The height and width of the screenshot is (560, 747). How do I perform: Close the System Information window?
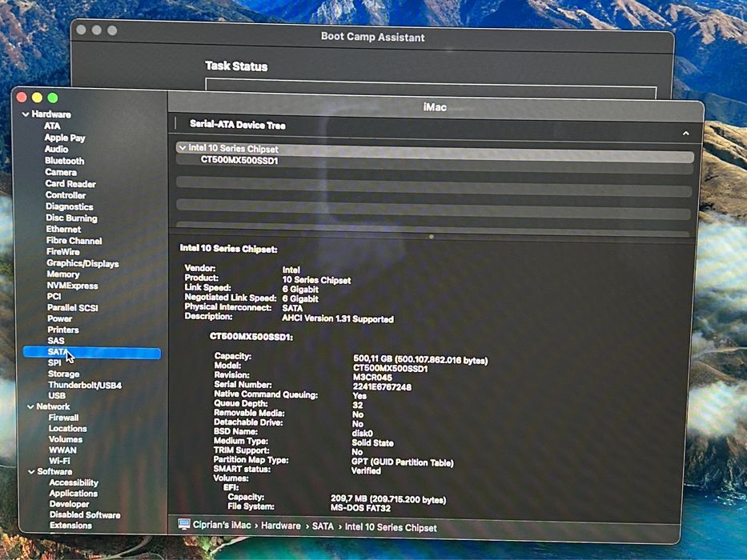(22, 97)
